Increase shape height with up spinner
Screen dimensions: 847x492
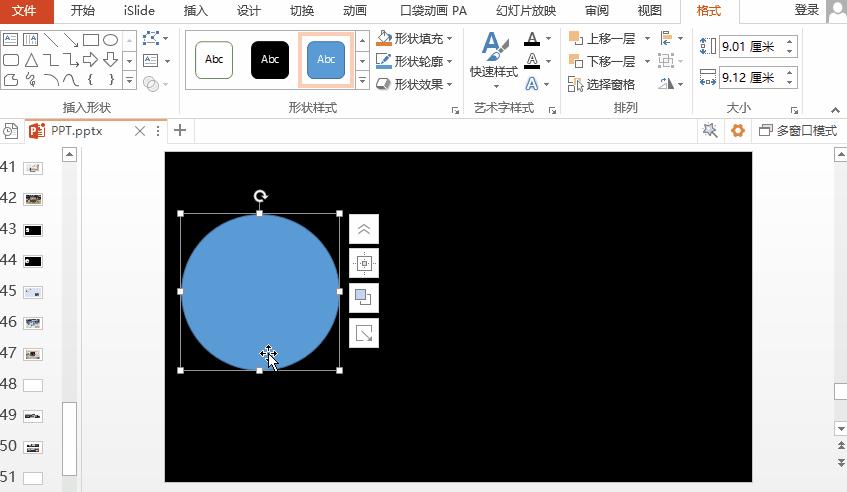pyautogui.click(x=790, y=42)
